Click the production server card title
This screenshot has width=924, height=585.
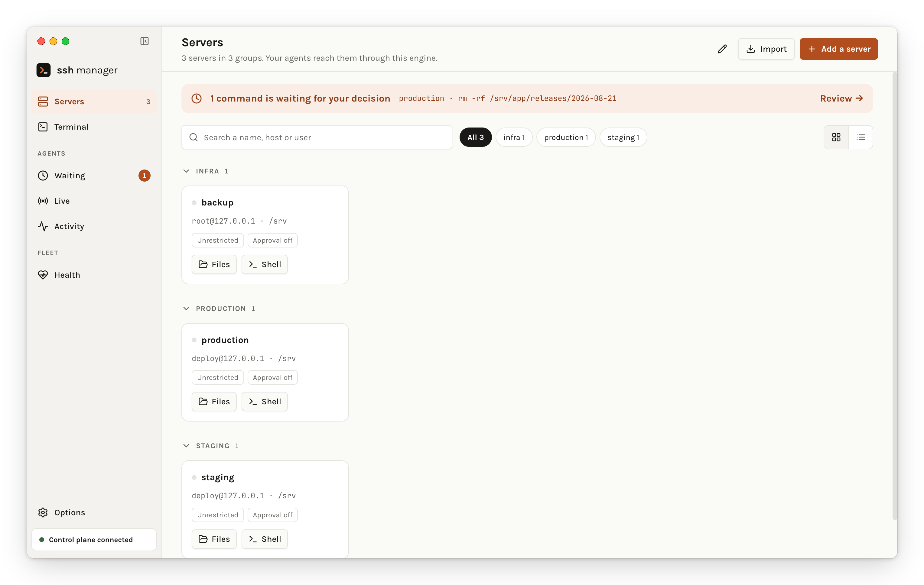click(x=225, y=340)
